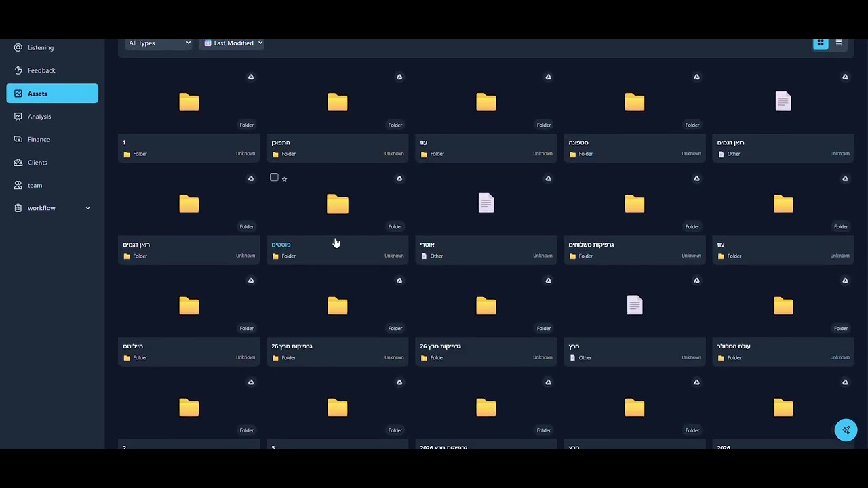Open the Listening section icon in sidebar
The width and height of the screenshot is (868, 488).
point(18,47)
